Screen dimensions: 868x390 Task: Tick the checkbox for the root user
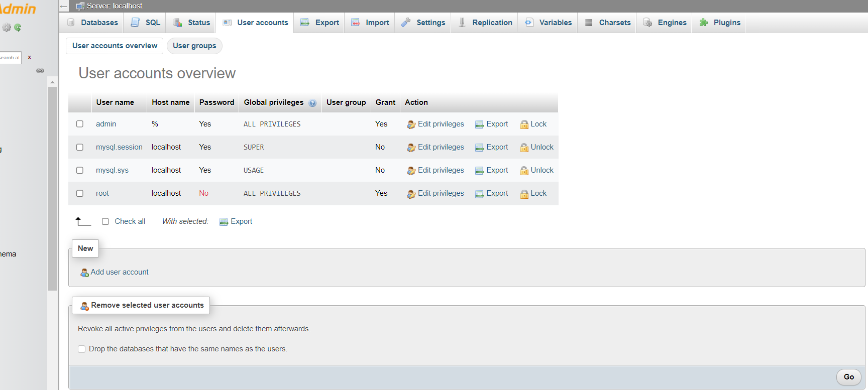[80, 193]
